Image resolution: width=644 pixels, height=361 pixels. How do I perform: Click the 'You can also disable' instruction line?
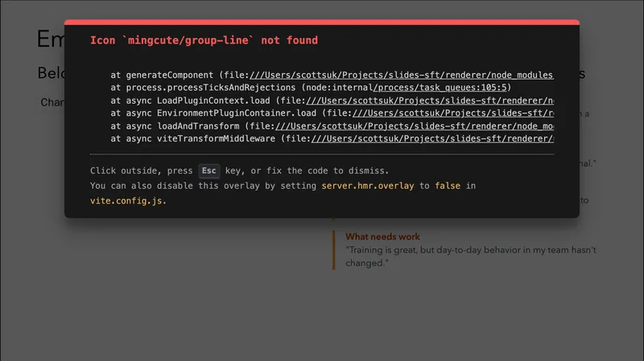click(x=201, y=186)
